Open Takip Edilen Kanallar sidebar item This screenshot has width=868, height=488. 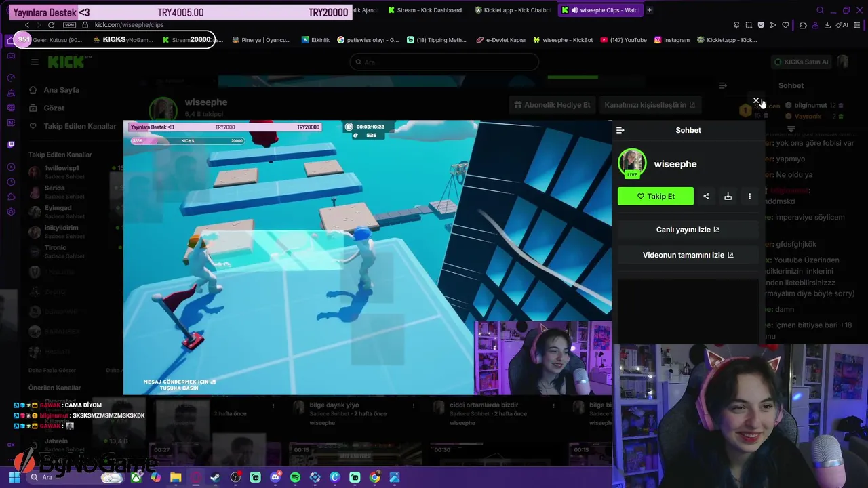point(73,126)
